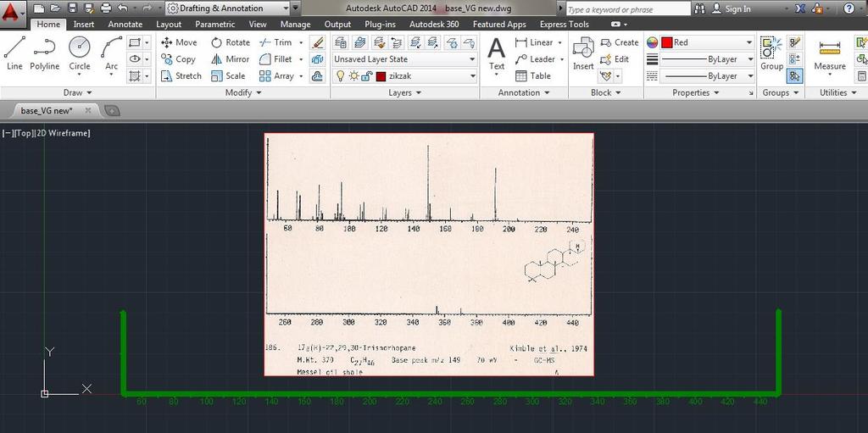
Task: Click the Copy tool in Modify
Action: click(178, 58)
